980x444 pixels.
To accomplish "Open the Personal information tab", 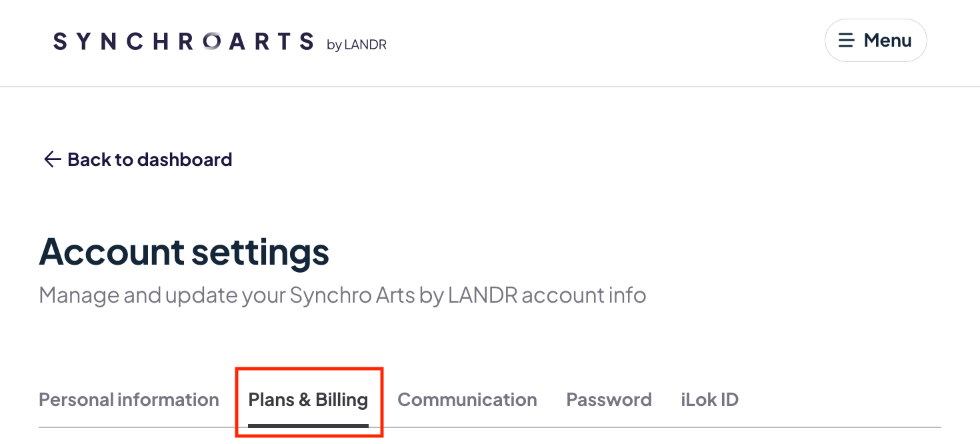I will pyautogui.click(x=129, y=399).
